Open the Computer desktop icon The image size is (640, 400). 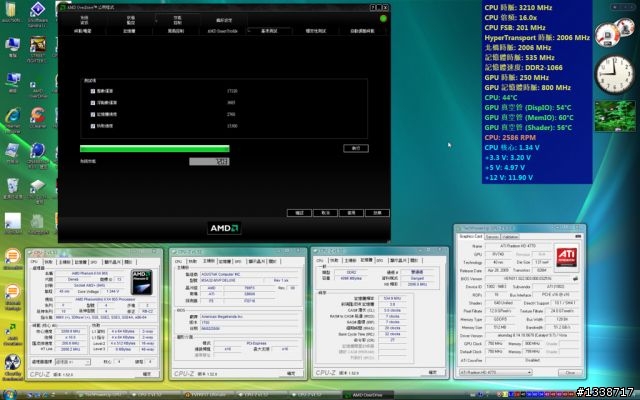[12, 47]
